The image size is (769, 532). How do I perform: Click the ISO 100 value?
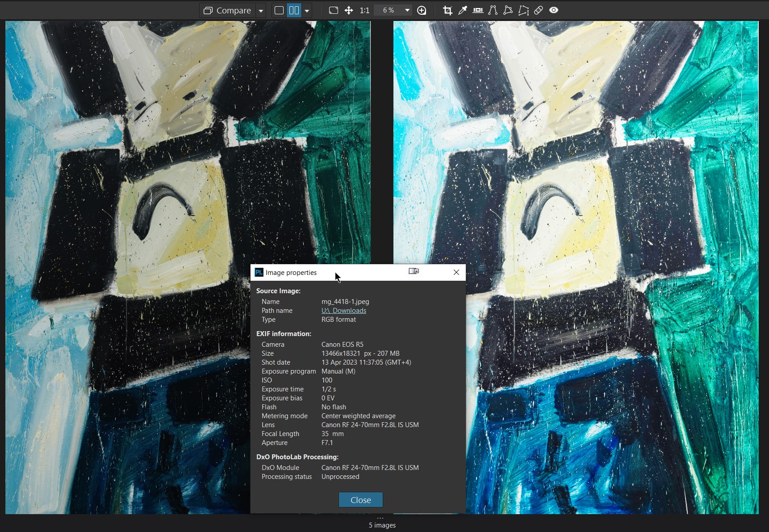[x=327, y=380]
